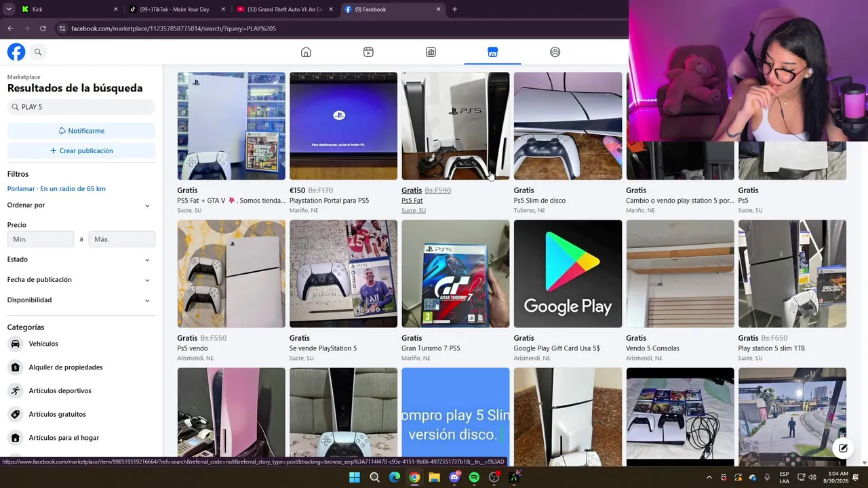The image size is (868, 488).
Task: Reload the page with the browser refresh icon
Action: pos(43,28)
